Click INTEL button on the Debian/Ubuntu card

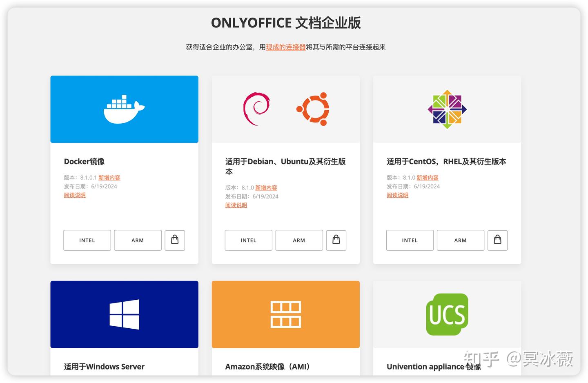pyautogui.click(x=248, y=240)
